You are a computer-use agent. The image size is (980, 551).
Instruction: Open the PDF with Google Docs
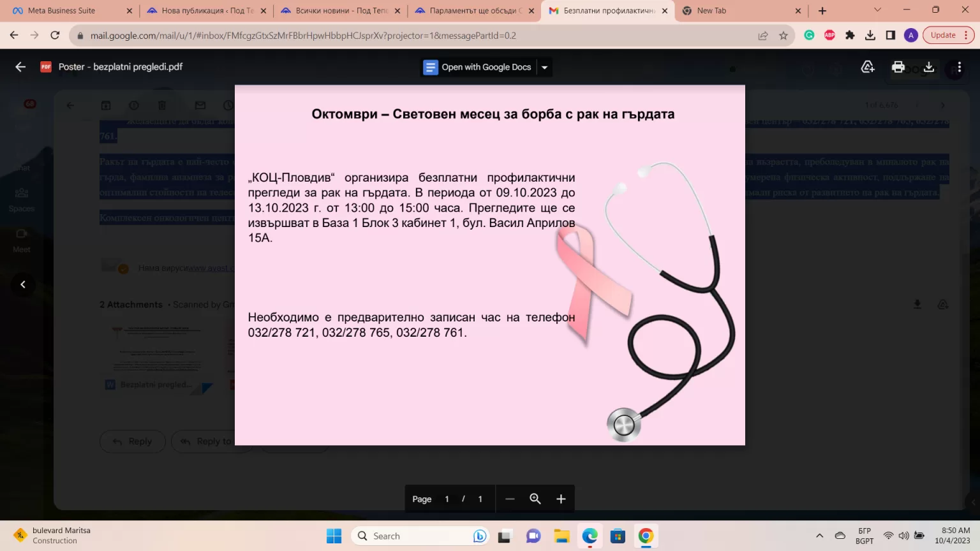click(478, 67)
